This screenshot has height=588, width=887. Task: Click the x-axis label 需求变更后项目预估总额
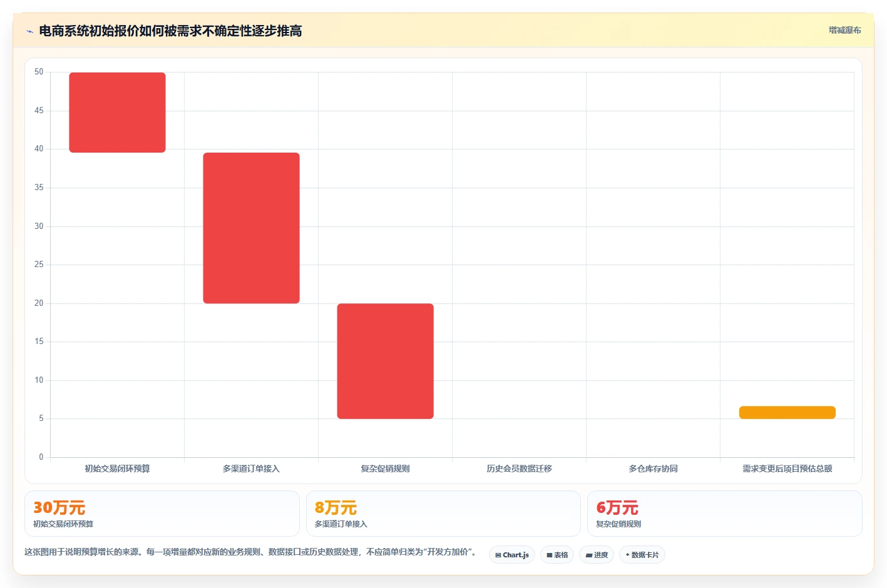pyautogui.click(x=787, y=469)
